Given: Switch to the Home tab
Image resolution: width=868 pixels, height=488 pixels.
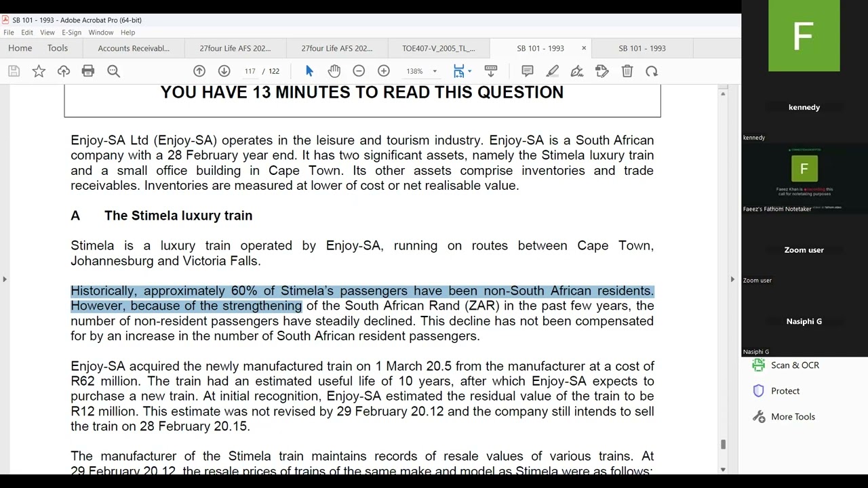Looking at the screenshot, I should click(x=20, y=48).
